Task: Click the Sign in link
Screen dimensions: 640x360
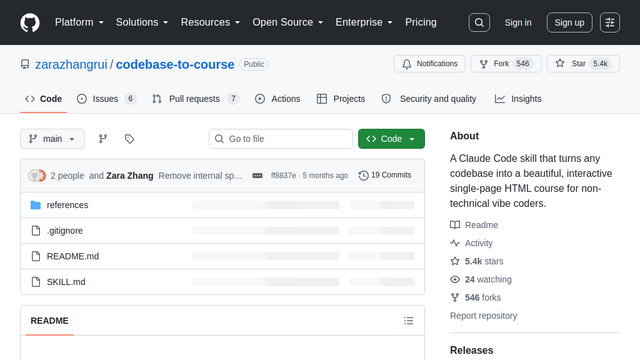Action: [518, 22]
